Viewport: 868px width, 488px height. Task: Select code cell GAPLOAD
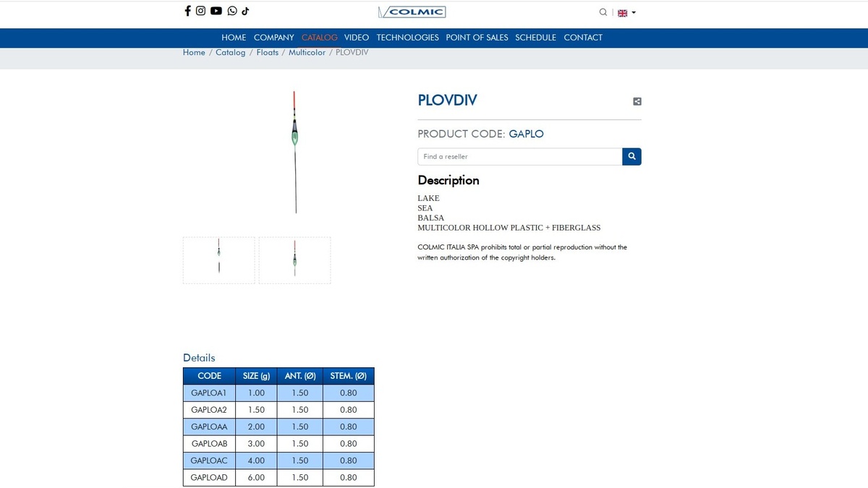pos(210,478)
